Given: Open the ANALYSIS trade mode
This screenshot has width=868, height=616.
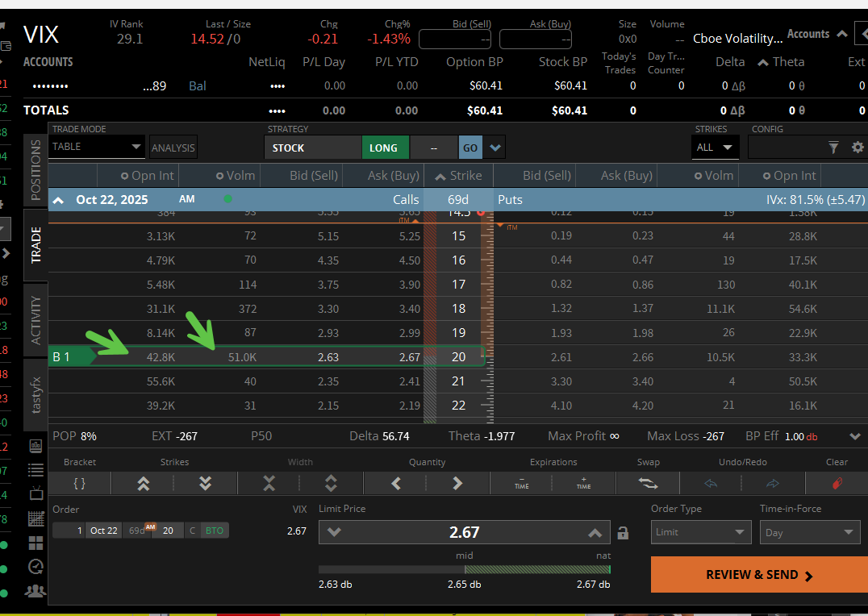Looking at the screenshot, I should click(173, 148).
